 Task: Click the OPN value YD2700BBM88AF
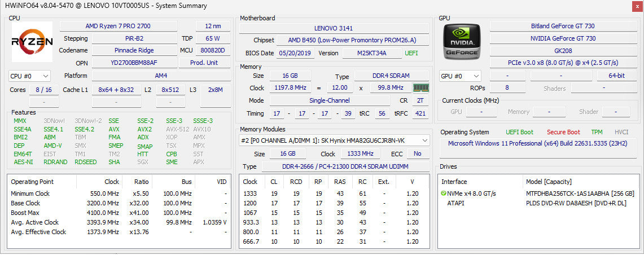click(x=134, y=63)
